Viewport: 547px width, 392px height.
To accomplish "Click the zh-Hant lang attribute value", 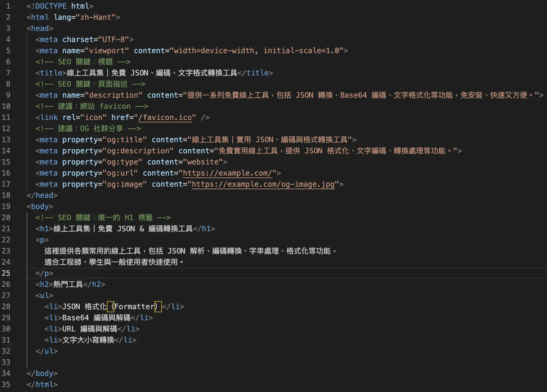I will (95, 17).
